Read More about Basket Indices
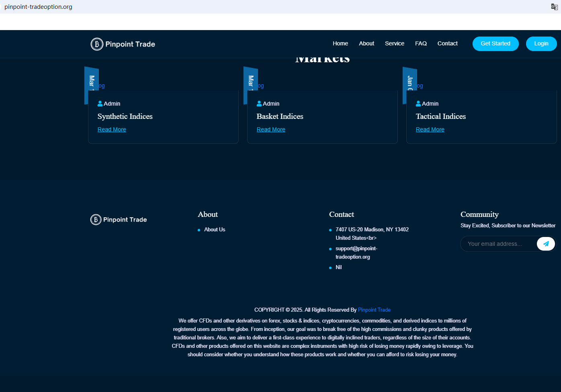Image resolution: width=561 pixels, height=392 pixels. (271, 129)
